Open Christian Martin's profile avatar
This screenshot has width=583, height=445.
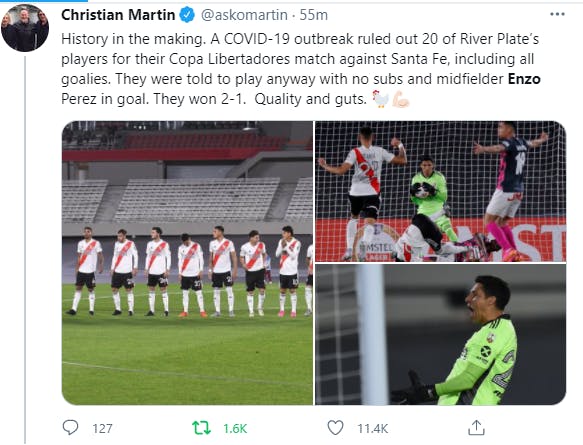25,28
